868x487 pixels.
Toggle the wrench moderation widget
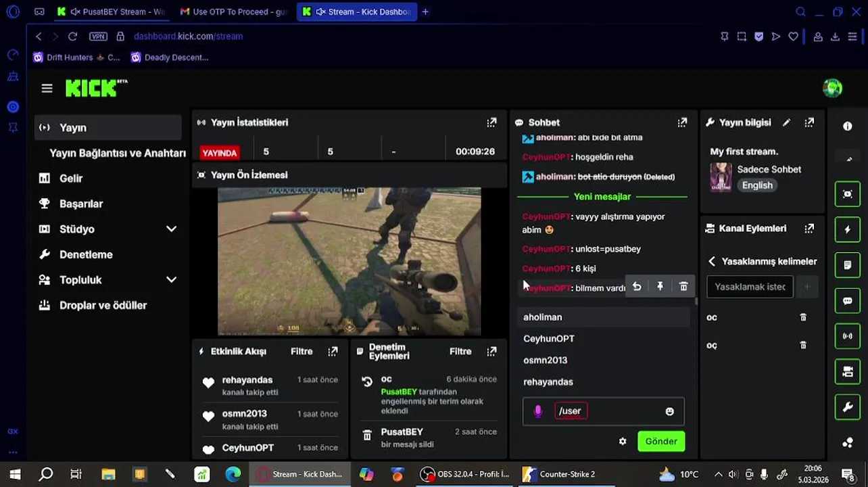point(848,407)
